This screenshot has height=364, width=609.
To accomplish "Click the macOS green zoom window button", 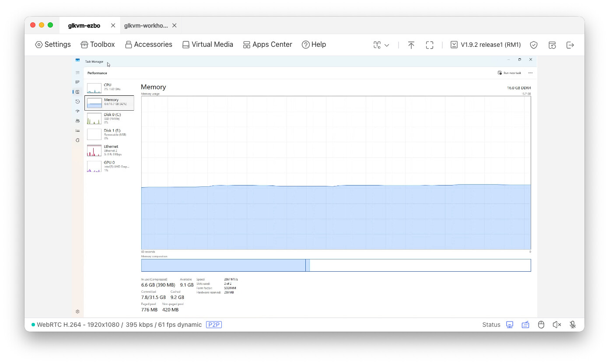I will [x=50, y=25].
